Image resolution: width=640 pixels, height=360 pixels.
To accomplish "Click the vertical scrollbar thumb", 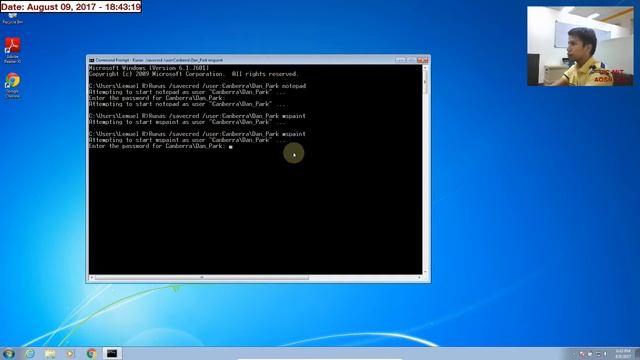I will coord(425,83).
